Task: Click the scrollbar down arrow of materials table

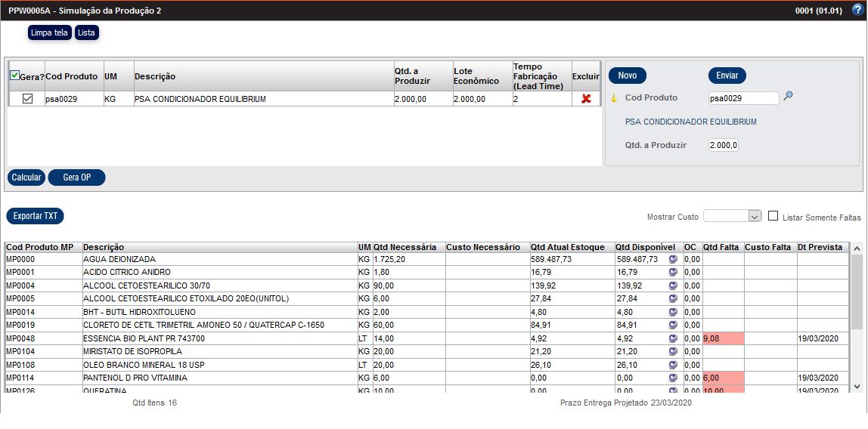Action: click(x=857, y=386)
